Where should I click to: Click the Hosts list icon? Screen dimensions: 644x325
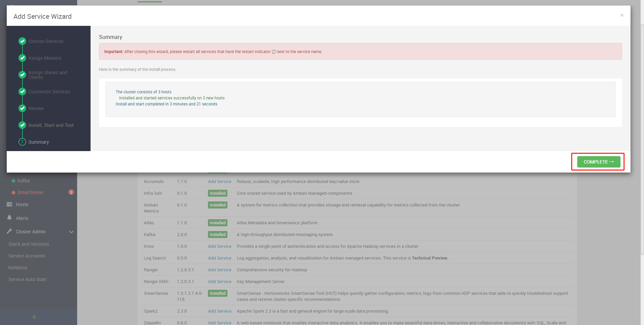coord(9,204)
